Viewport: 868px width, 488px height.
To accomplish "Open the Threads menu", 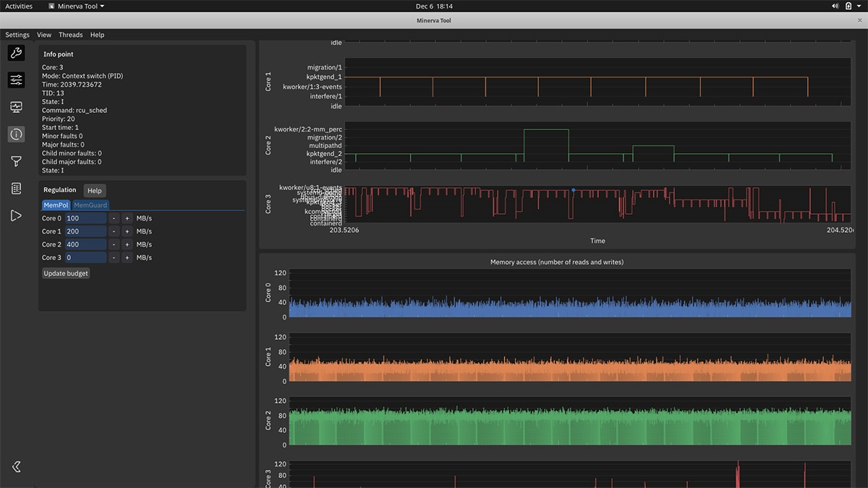I will pos(71,35).
